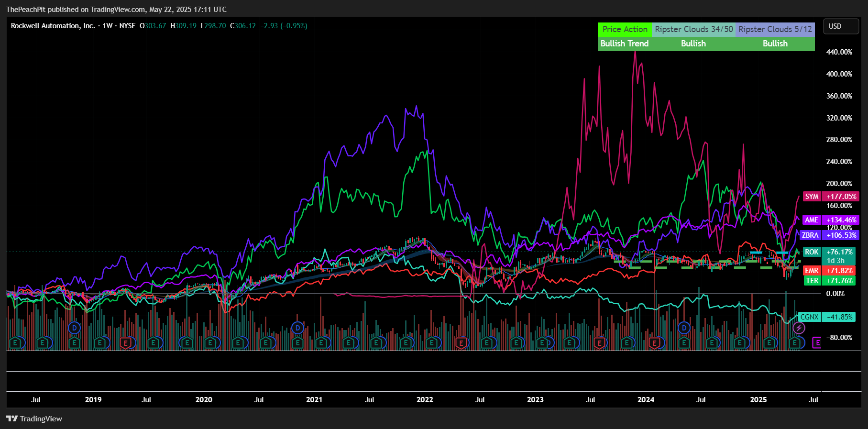Image resolution: width=868 pixels, height=429 pixels.
Task: Click the 440.00% axis label
Action: [839, 52]
